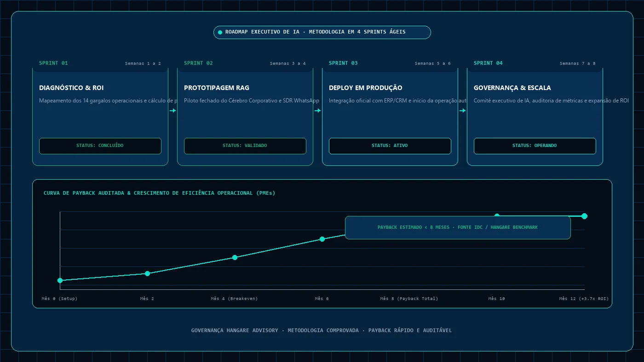Screen dimensions: 644x362
Task: Click the Curva de Payback Auditada chart title
Action: (160, 193)
